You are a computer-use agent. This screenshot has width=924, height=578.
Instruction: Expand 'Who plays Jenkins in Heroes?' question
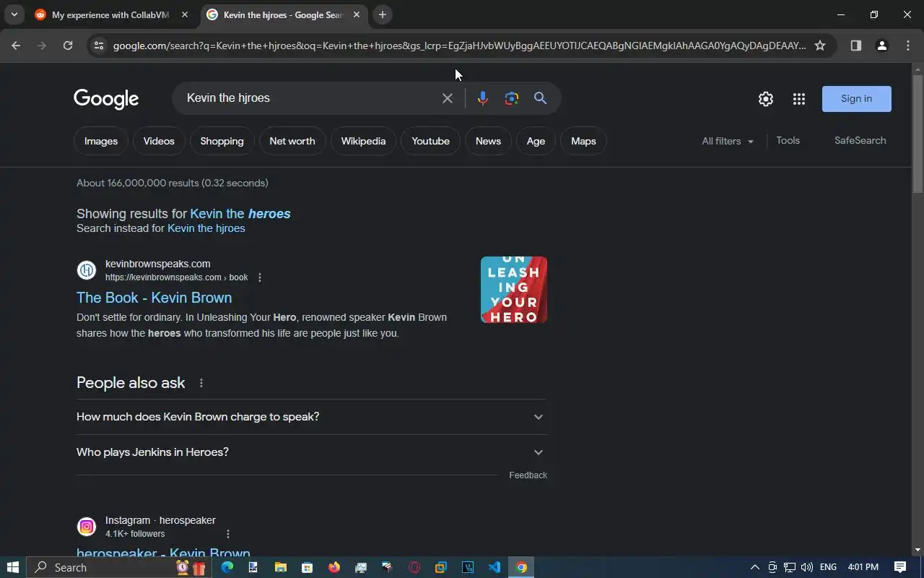click(311, 452)
